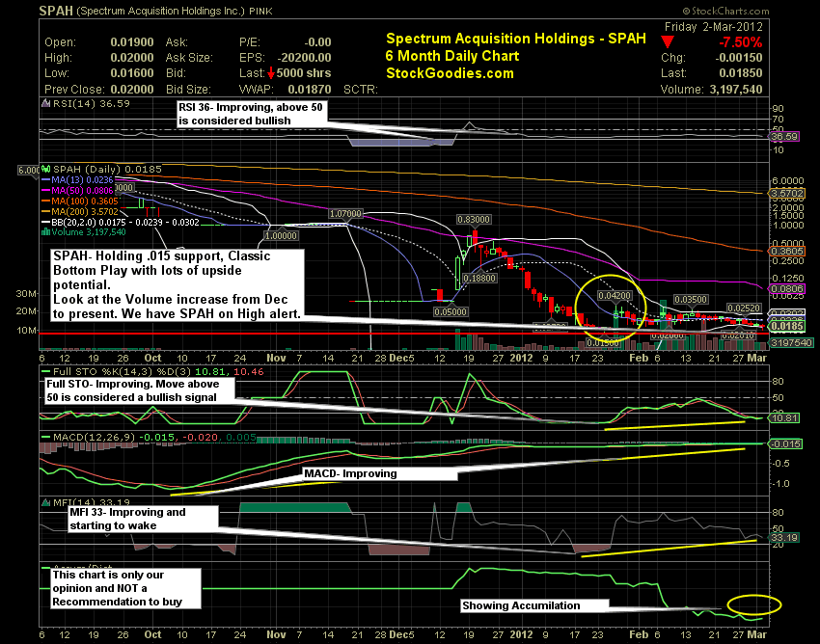Click the Chg value -0.00150
The width and height of the screenshot is (820, 644).
(739, 58)
